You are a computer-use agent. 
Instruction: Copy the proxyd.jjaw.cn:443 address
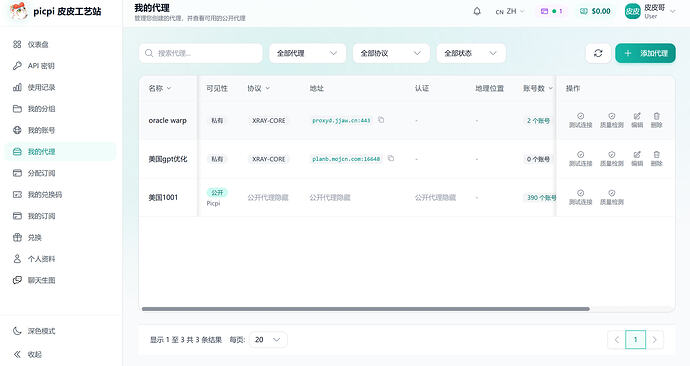381,120
